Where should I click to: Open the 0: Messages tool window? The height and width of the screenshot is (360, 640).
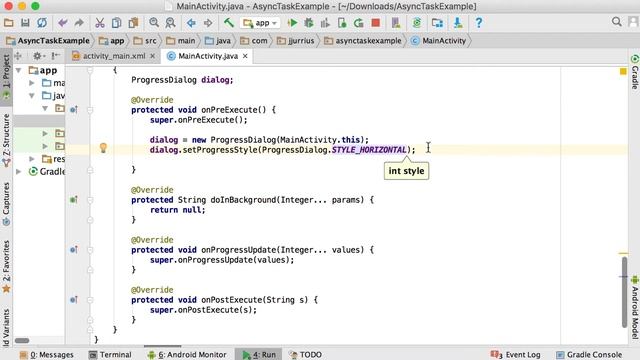tap(47, 355)
